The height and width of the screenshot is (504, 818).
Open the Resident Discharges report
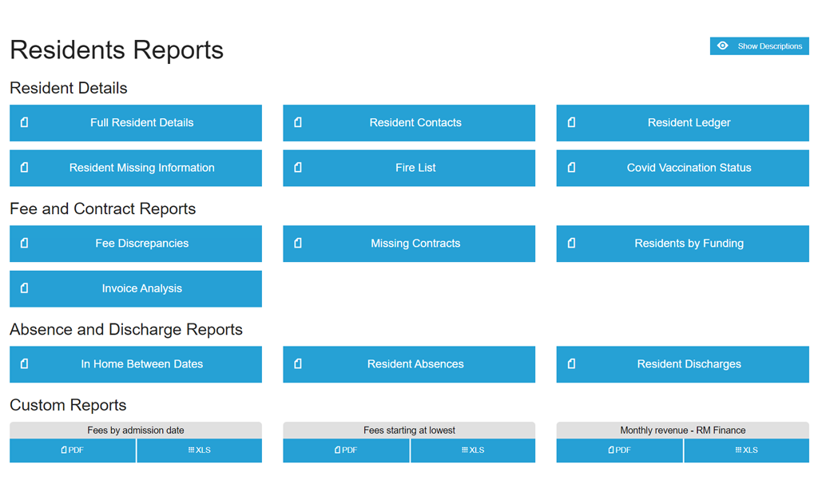682,364
